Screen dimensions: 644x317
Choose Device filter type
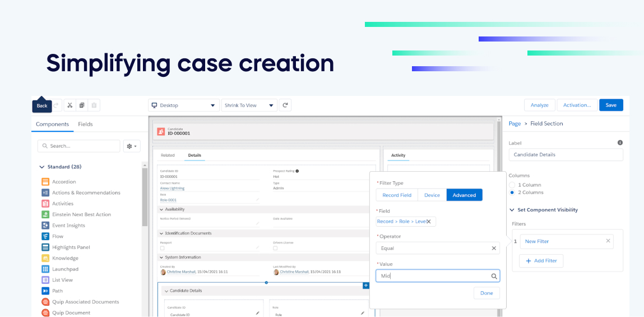point(432,195)
